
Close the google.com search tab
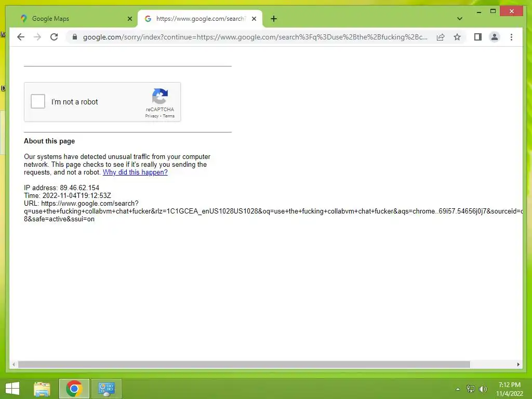(254, 19)
